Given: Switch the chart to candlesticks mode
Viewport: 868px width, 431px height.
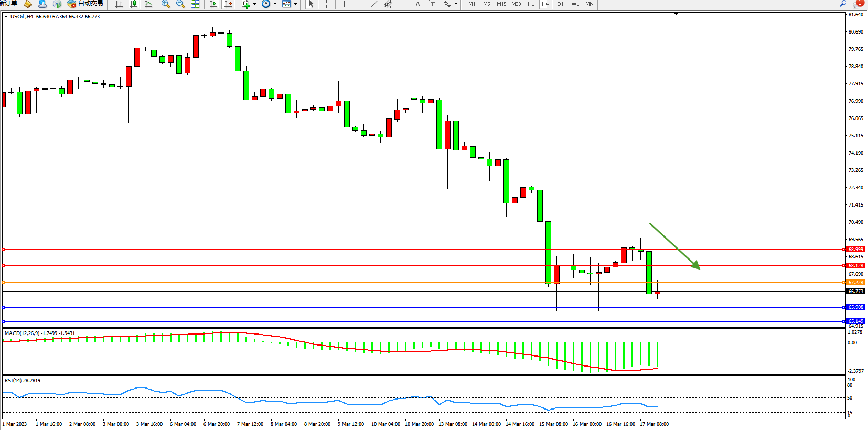Looking at the screenshot, I should click(x=134, y=4).
